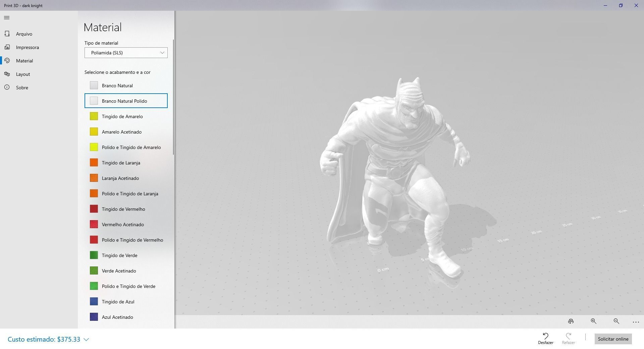Pick Polido e Tingido de Laranja
This screenshot has width=644, height=349.
coord(126,194)
